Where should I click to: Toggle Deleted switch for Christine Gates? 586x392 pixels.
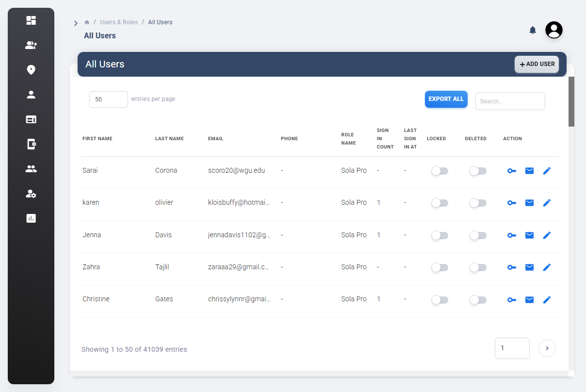click(x=478, y=300)
